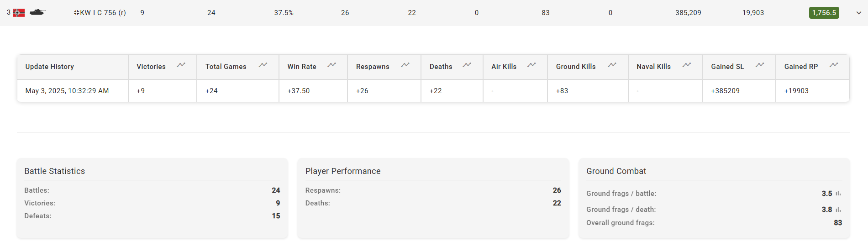Show bar chart for Ground frags per battle
The height and width of the screenshot is (247, 868).
(x=838, y=194)
